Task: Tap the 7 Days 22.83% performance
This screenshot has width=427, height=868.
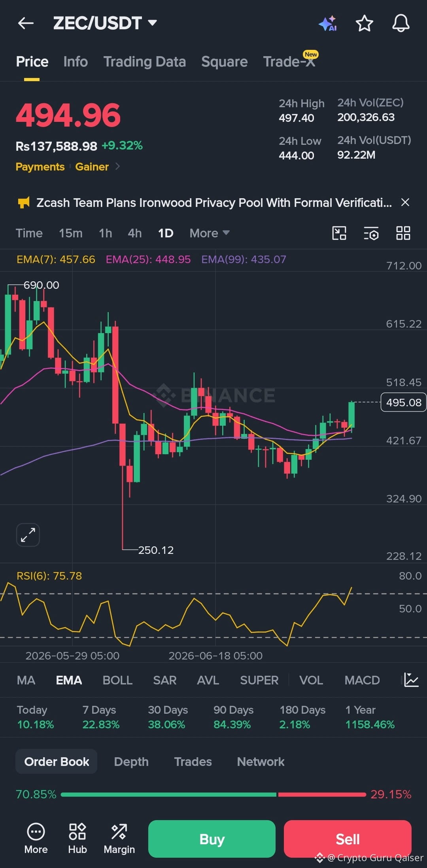Action: tap(101, 717)
